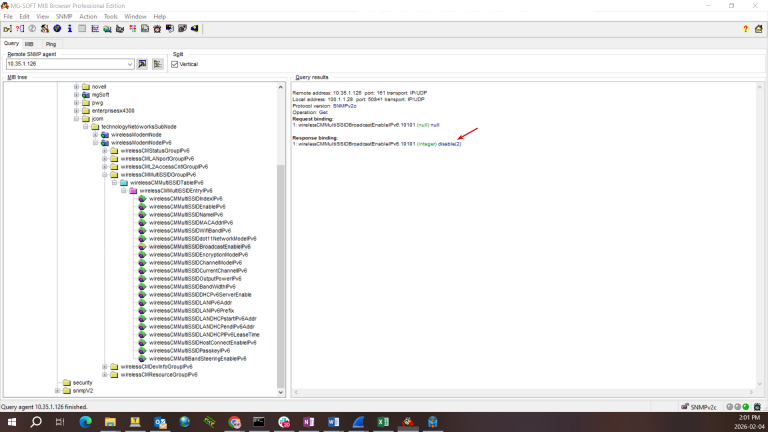
Task: Toggle the Vertical split checkbox
Action: point(175,64)
